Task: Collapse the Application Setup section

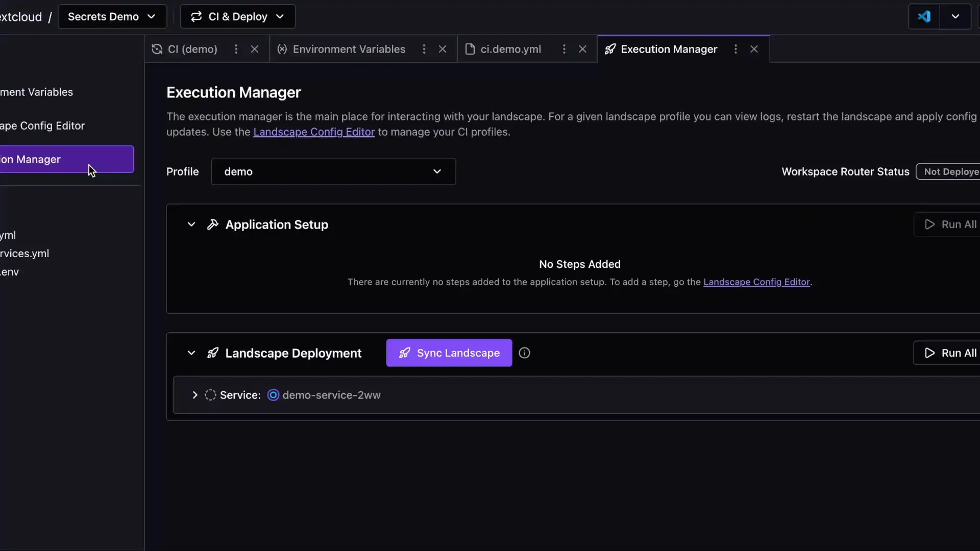Action: coord(191,224)
